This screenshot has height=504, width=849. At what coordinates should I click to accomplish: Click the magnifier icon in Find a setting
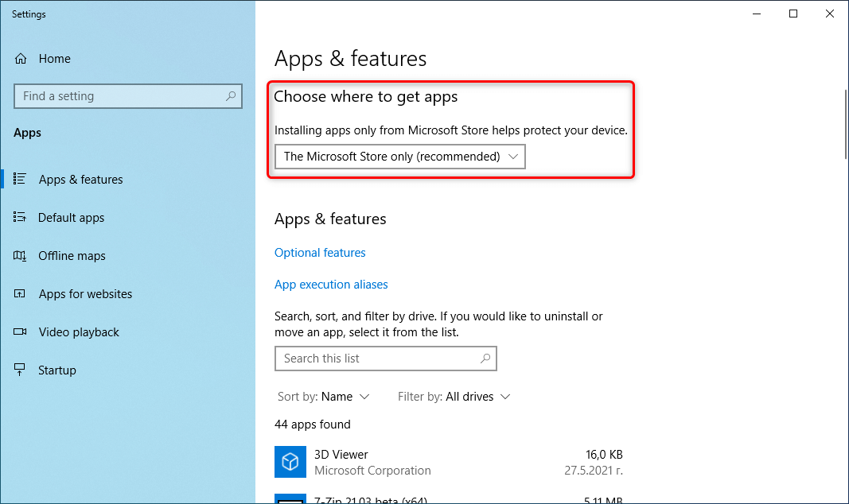231,95
